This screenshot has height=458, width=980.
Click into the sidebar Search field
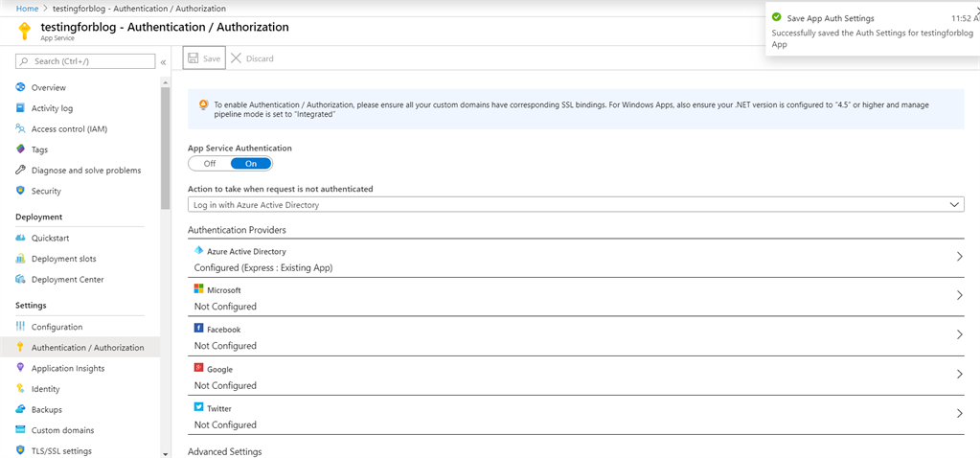[x=90, y=61]
